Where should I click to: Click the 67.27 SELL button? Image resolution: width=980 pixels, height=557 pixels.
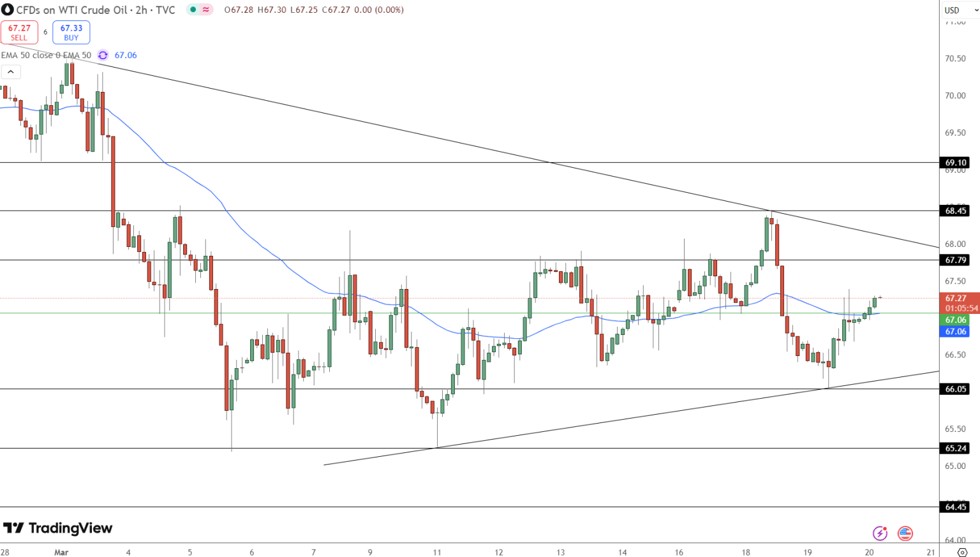click(19, 33)
